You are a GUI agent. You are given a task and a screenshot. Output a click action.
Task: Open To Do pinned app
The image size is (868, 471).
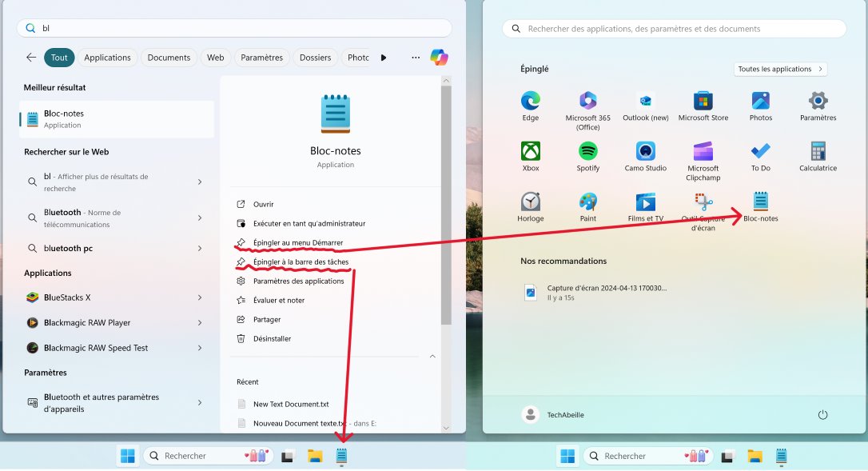click(x=761, y=151)
